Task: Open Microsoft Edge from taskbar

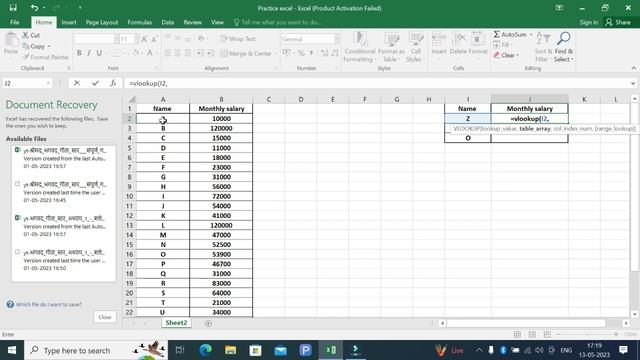Action: coord(205,350)
